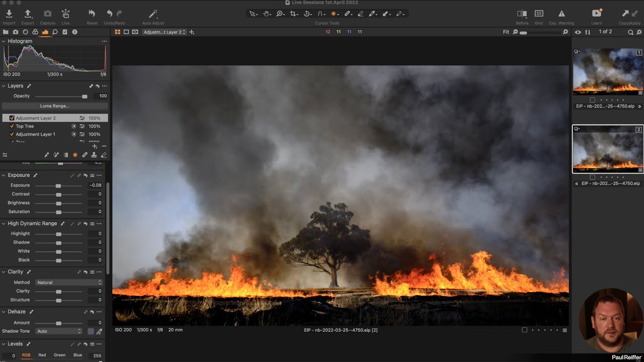This screenshot has width=644, height=362.
Task: Select the orange radial mask tool
Action: click(334, 14)
